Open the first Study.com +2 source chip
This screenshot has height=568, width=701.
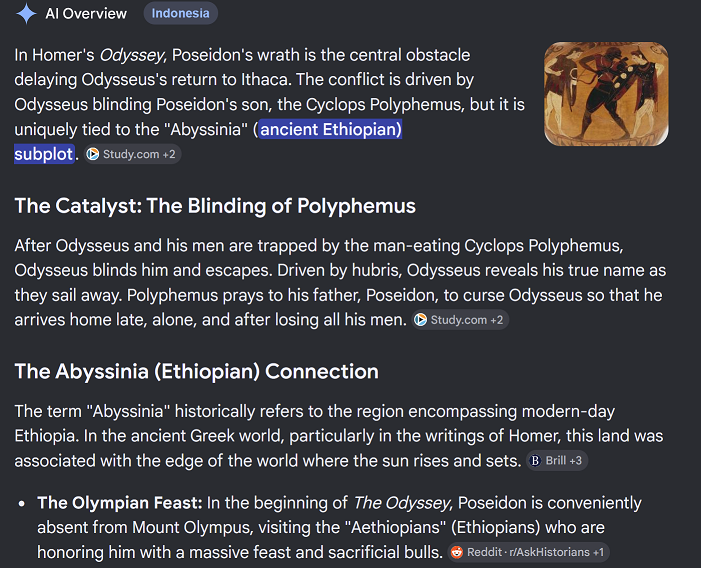click(x=133, y=154)
